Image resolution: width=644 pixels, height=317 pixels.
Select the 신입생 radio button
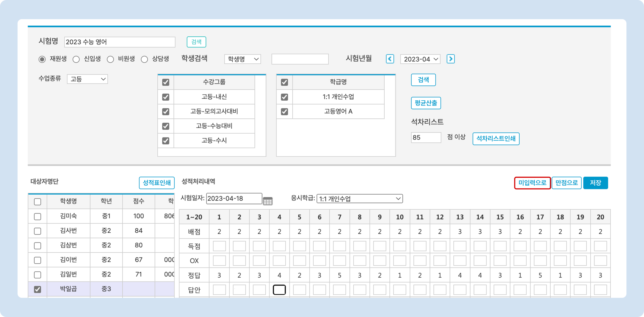click(76, 59)
